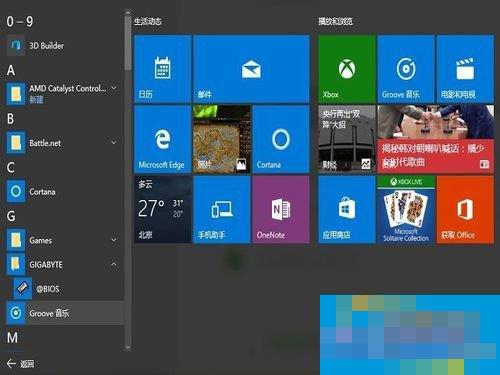The width and height of the screenshot is (500, 375).
Task: Click the 播放和浏览 group title
Action: [x=335, y=22]
